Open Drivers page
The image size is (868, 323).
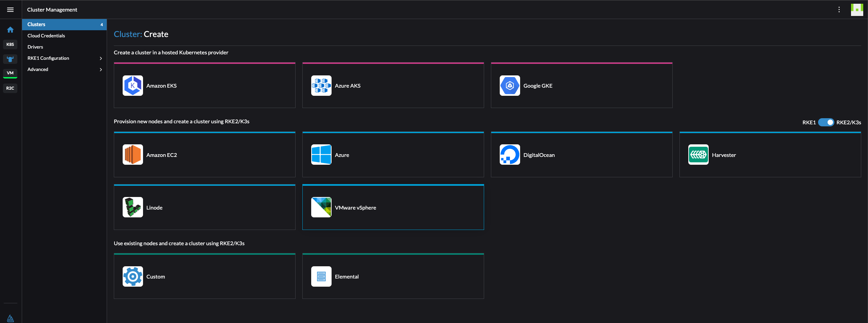point(64,47)
